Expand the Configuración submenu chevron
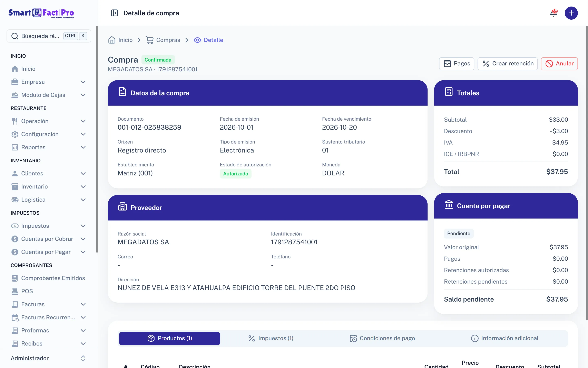This screenshot has width=588, height=368. click(83, 134)
